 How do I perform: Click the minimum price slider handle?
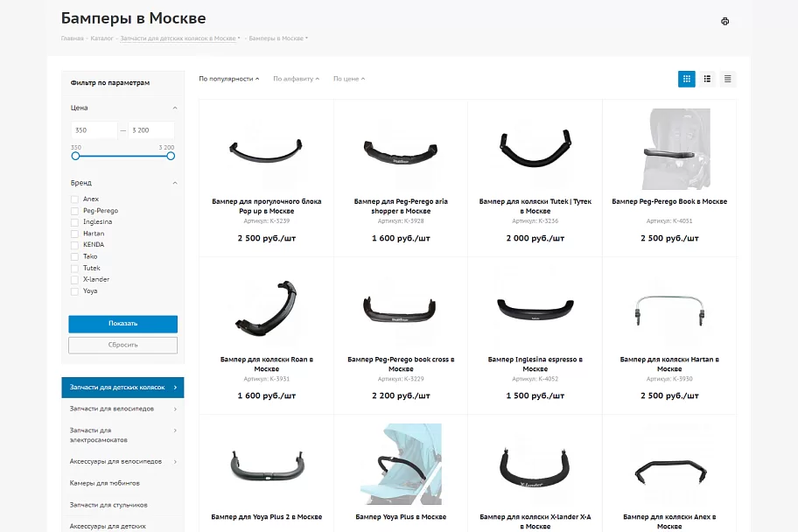pyautogui.click(x=76, y=156)
